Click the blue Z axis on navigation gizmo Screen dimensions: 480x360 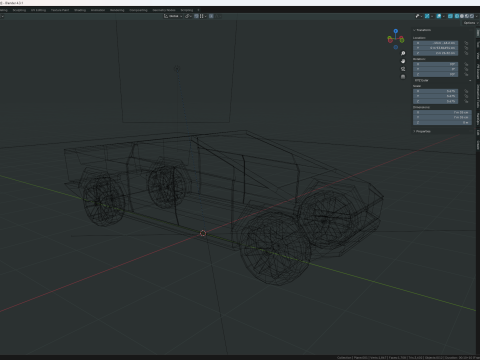pos(396,31)
